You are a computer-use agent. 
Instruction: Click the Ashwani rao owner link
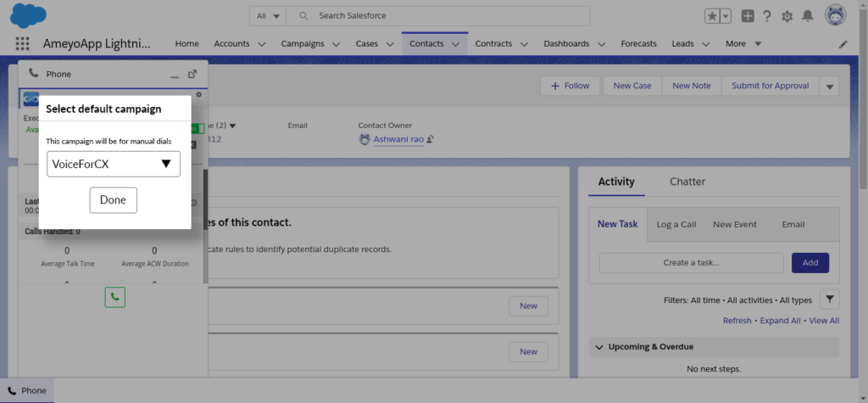[x=398, y=139]
